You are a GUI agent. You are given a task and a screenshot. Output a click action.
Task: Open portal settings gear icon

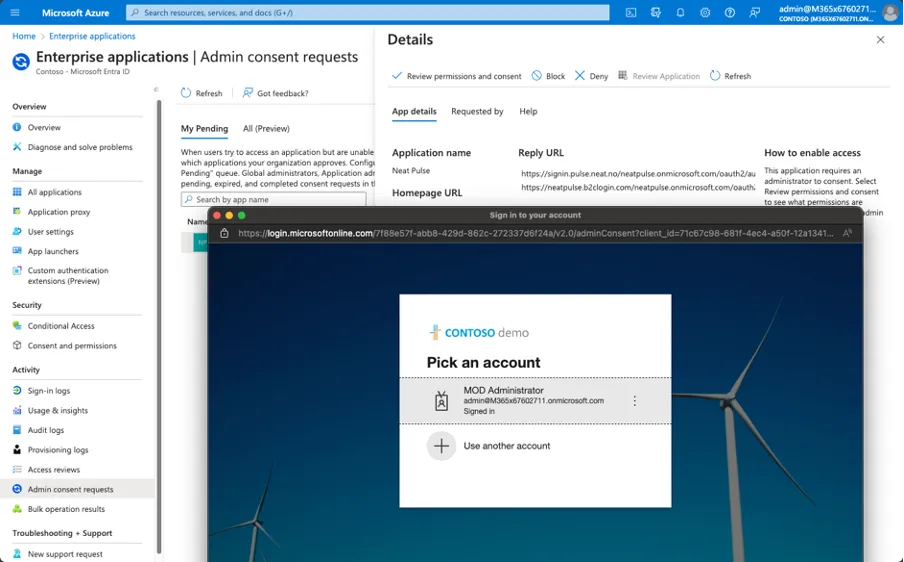click(x=705, y=13)
